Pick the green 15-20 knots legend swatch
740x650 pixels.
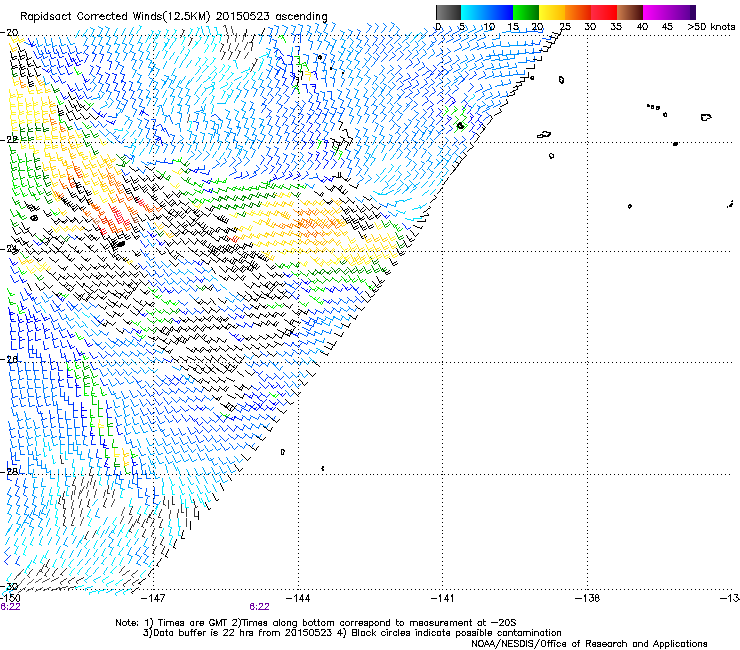pos(526,12)
